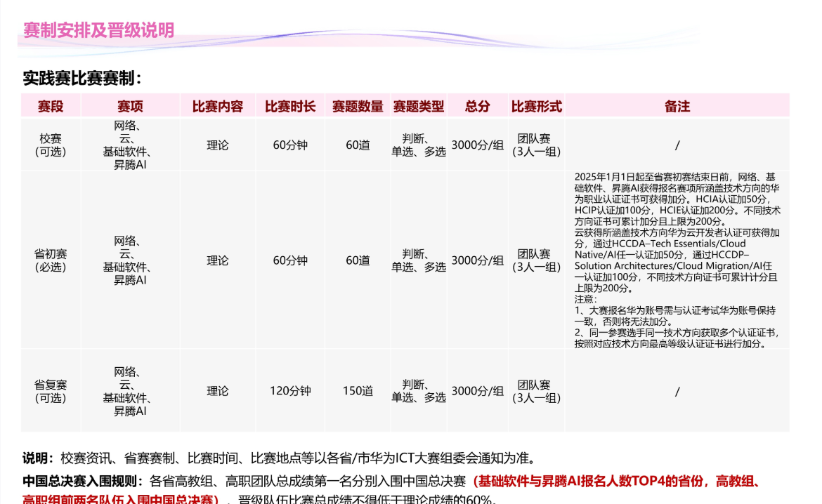Click the 省初赛(必选) stage cell
822x504 pixels.
[51, 260]
